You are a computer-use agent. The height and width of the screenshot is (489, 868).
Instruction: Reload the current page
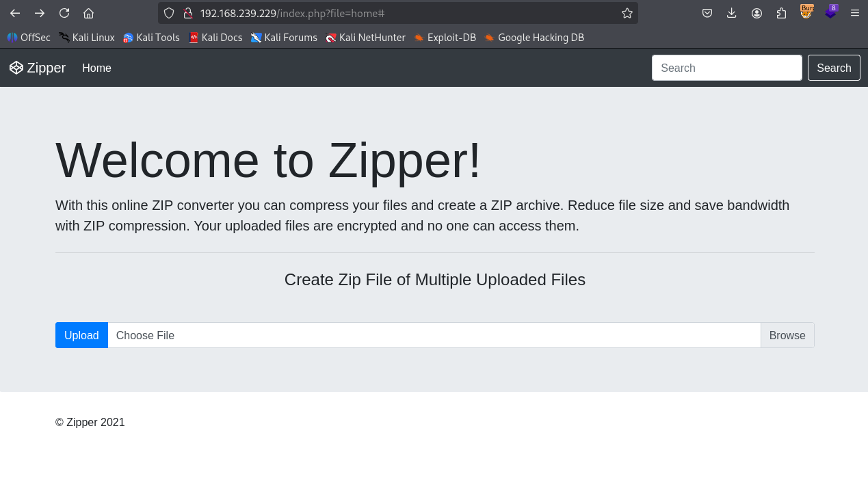(64, 13)
